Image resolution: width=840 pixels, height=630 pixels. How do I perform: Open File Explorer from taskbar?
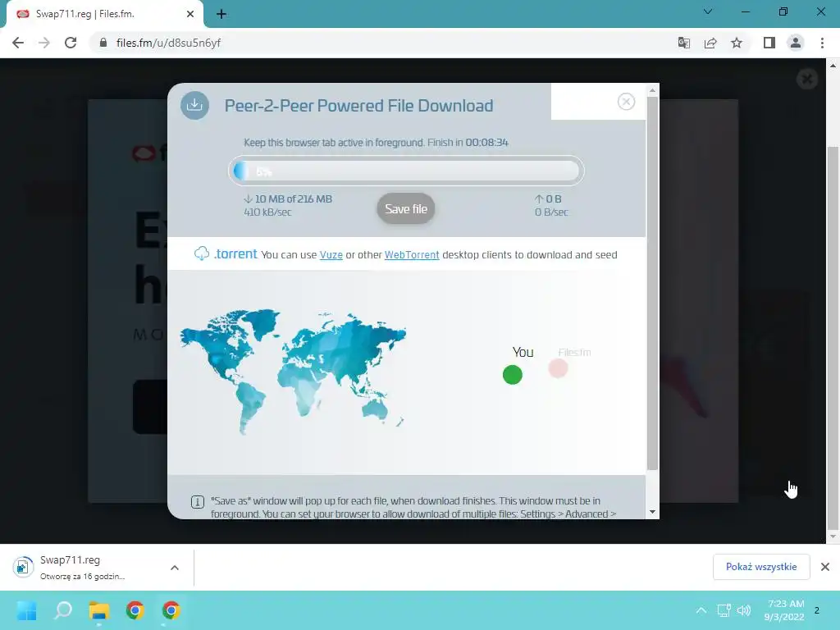99,610
